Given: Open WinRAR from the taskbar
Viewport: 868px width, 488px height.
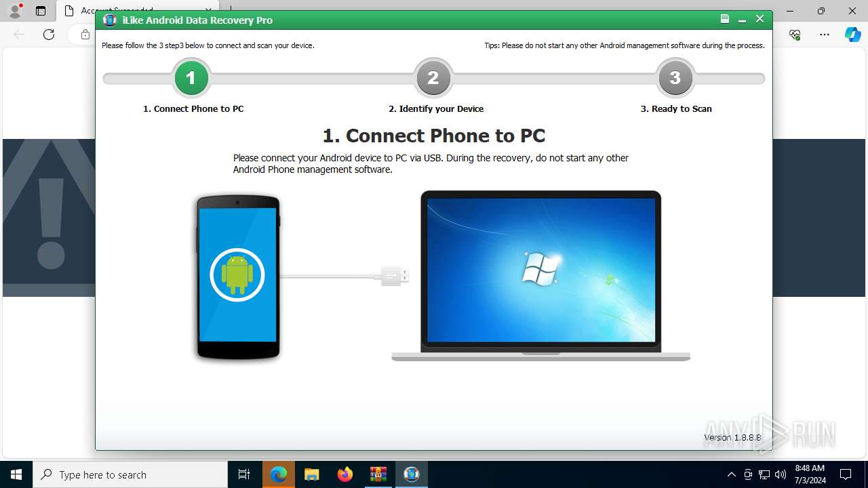Looking at the screenshot, I should [378, 474].
